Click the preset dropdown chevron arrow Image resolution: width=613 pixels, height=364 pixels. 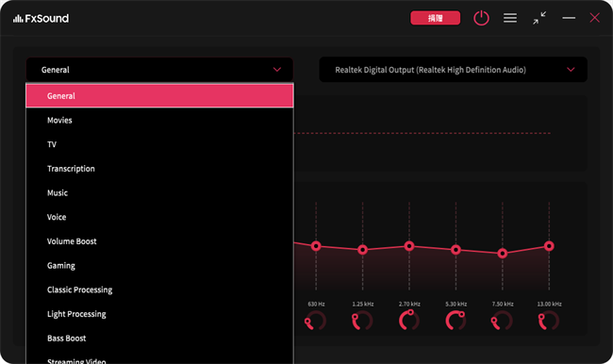tap(277, 70)
